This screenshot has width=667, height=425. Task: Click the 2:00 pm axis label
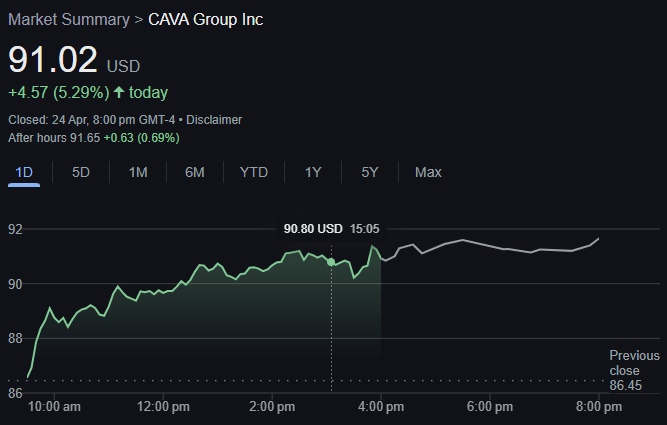coord(272,407)
